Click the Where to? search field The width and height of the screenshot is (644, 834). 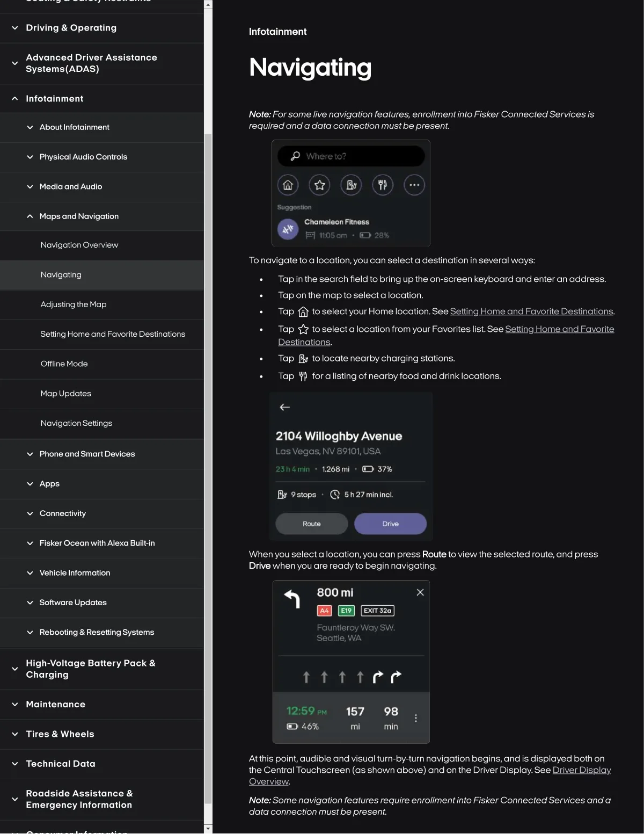pos(351,156)
